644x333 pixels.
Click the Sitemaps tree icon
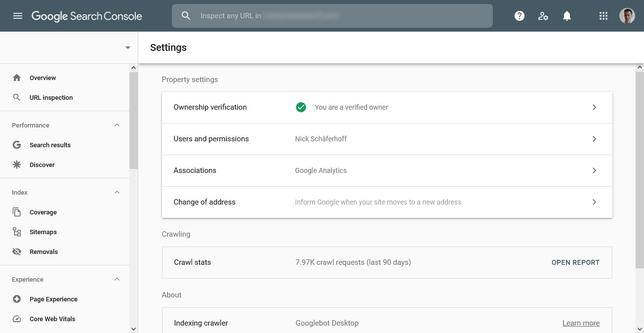tap(17, 232)
